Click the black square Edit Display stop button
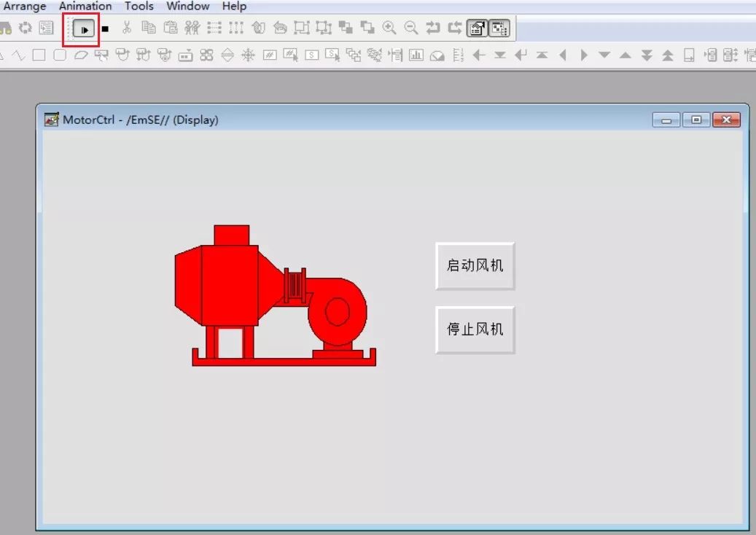Viewport: 756px width, 535px height. (x=105, y=29)
